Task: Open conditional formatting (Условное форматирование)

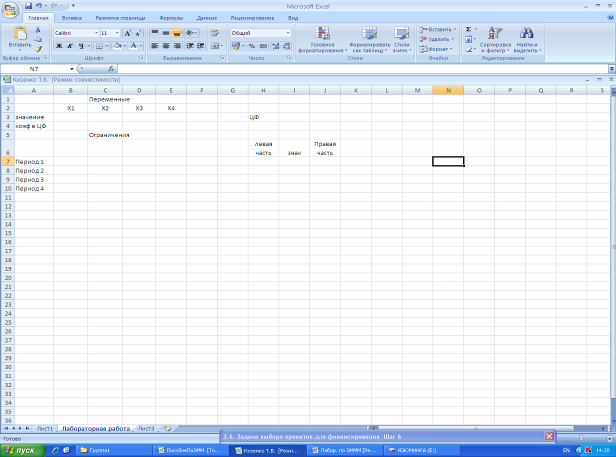Action: 323,39
